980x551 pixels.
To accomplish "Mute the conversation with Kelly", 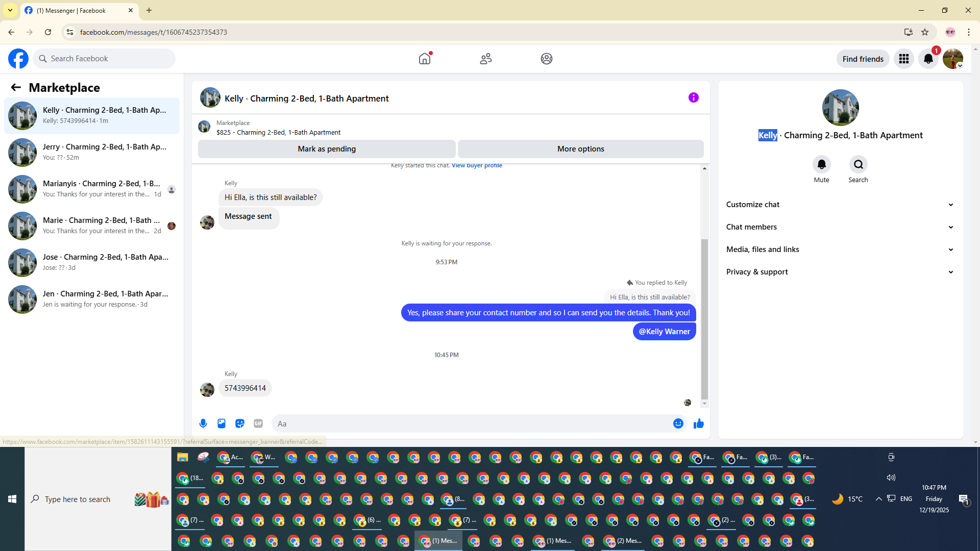I will [x=821, y=164].
